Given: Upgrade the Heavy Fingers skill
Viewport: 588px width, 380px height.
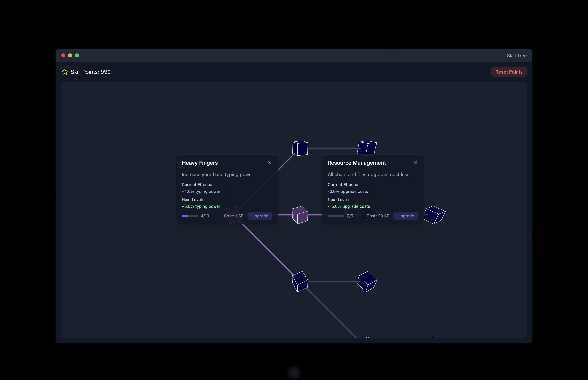Looking at the screenshot, I should click(260, 216).
